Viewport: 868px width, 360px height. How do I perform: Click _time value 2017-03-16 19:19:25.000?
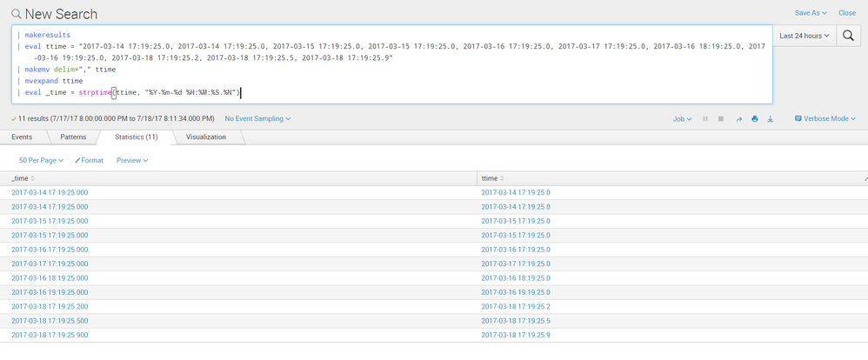click(x=50, y=292)
